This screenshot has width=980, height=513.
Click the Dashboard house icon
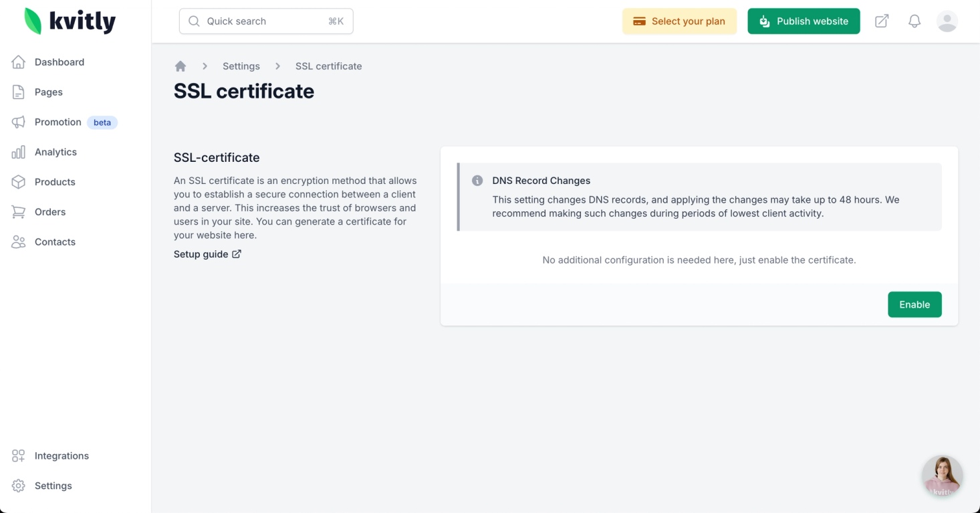click(19, 62)
